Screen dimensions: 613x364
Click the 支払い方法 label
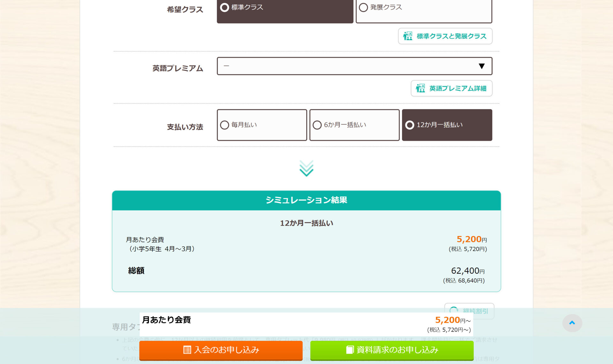click(185, 127)
